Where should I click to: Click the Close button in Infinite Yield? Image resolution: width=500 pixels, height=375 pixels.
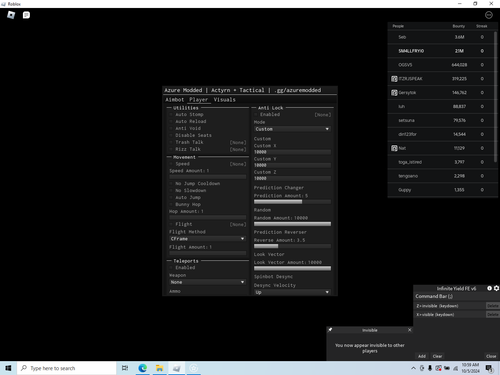coord(491,356)
